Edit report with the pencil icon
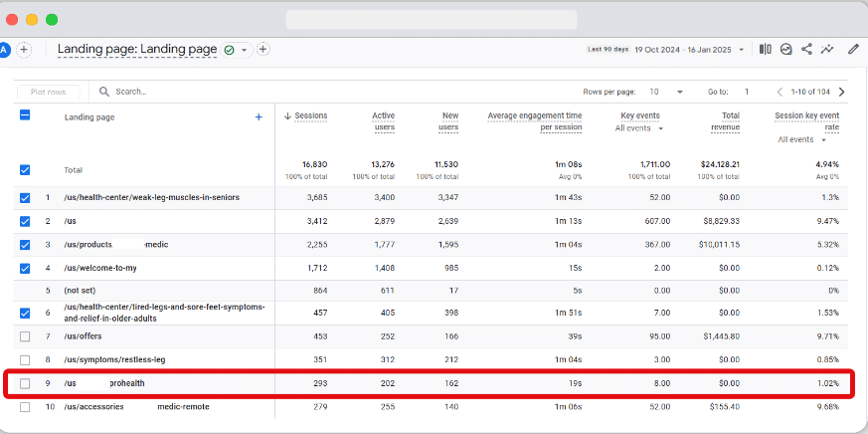 853,50
